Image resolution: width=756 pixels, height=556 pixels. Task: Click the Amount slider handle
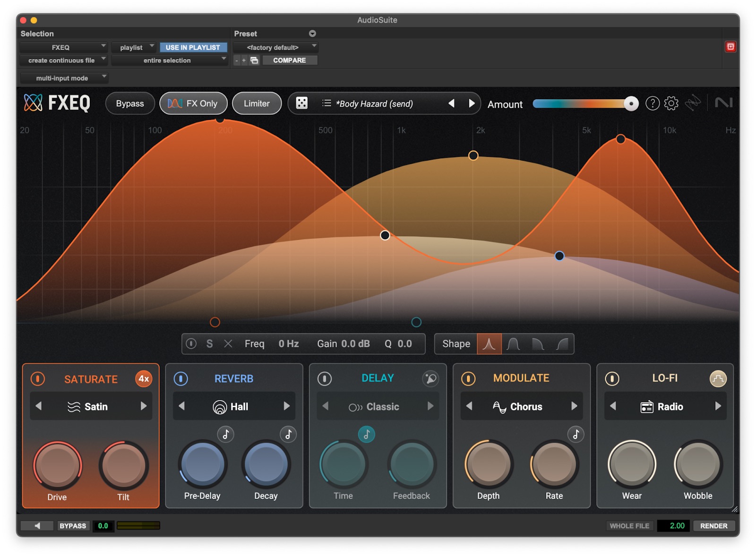pos(631,103)
